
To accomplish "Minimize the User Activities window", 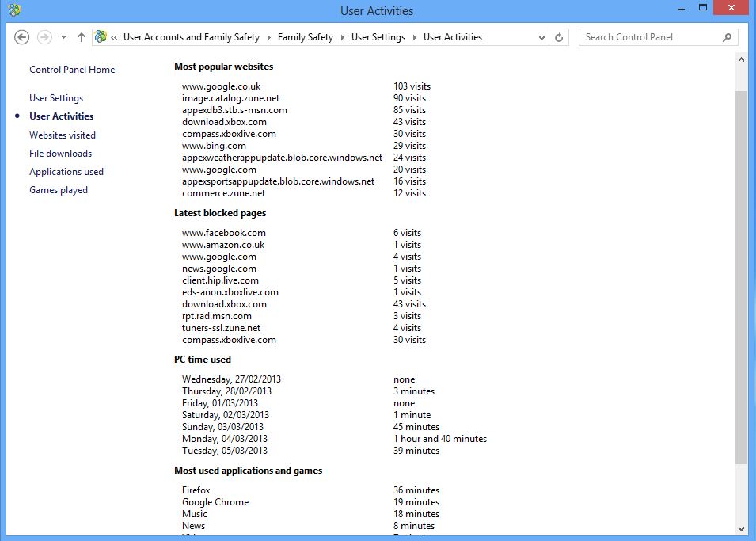I will coord(682,9).
